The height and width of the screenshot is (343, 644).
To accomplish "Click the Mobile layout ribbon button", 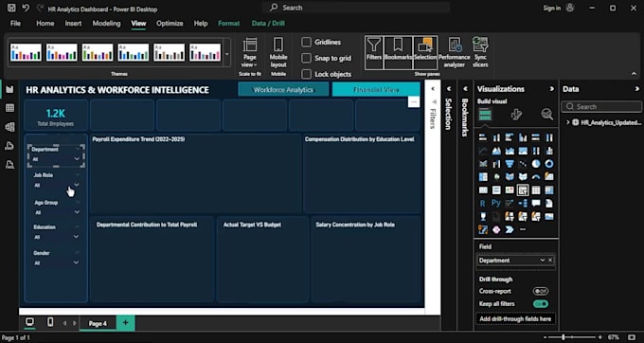I will 278,52.
